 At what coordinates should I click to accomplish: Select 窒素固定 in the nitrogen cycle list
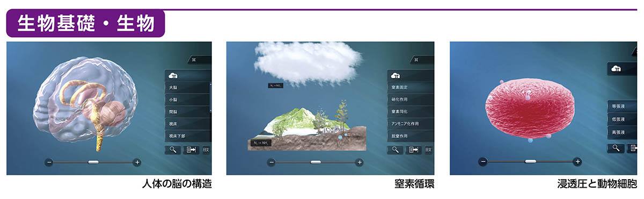(411, 88)
